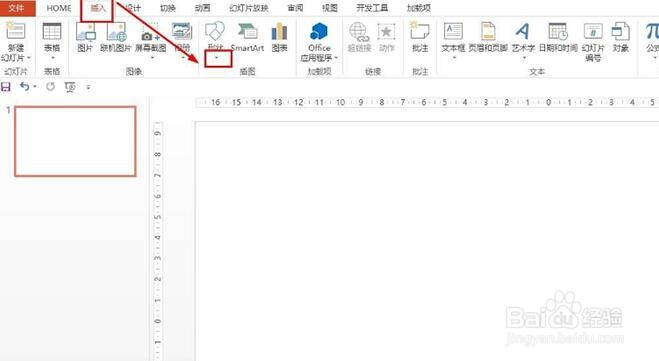Insert a 公式 (Equation)
The width and height of the screenshot is (659, 361).
652,37
